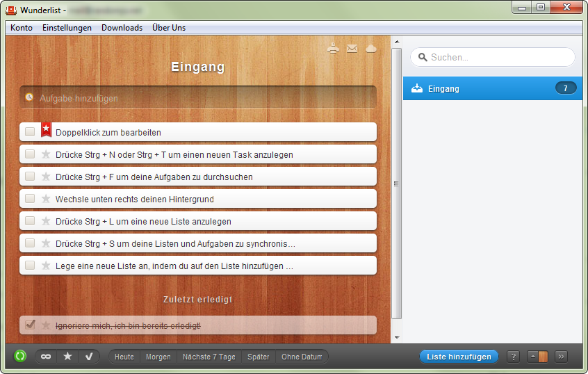Check off the Strg + L task
Viewport: 588px width, 374px height.
point(30,221)
